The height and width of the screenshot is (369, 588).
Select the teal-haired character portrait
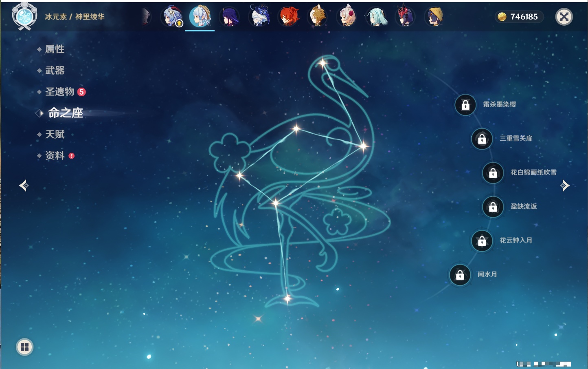[x=376, y=17]
